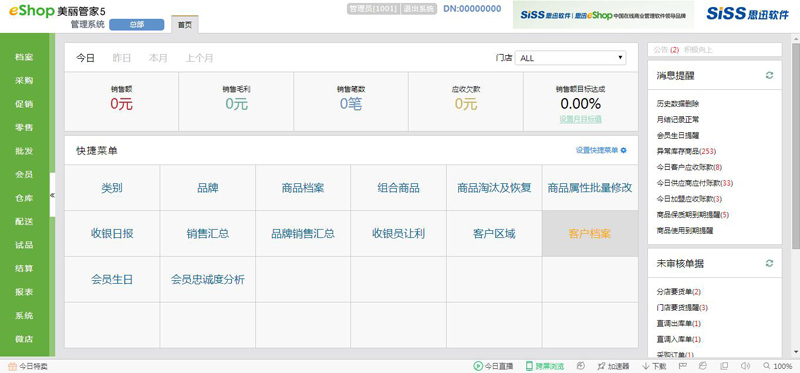
Task: Click the 退出系统 button
Action: [418, 9]
